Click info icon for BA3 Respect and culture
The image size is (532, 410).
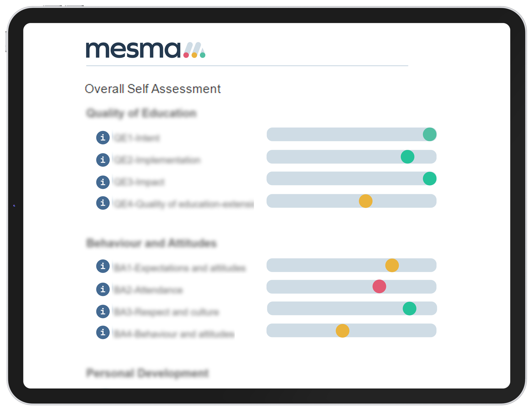click(103, 311)
